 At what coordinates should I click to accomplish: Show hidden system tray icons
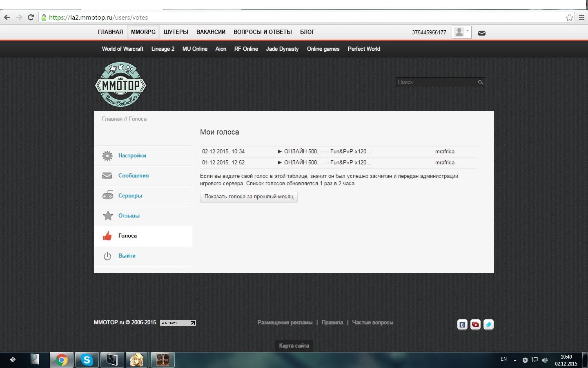[515, 360]
